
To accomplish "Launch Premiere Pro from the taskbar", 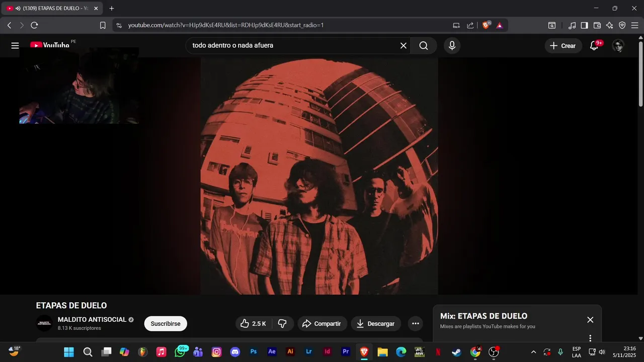I will (346, 352).
